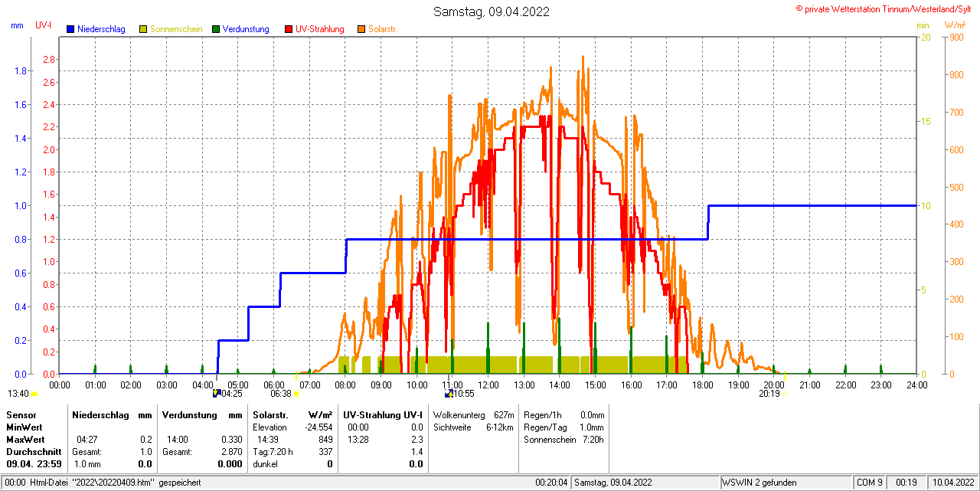Click the MaxWert row label
The height and width of the screenshot is (491, 980).
point(25,440)
